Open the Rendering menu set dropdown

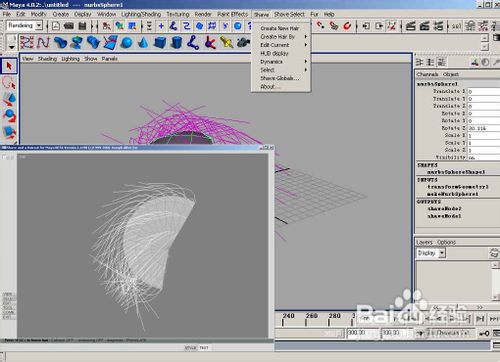tap(39, 25)
